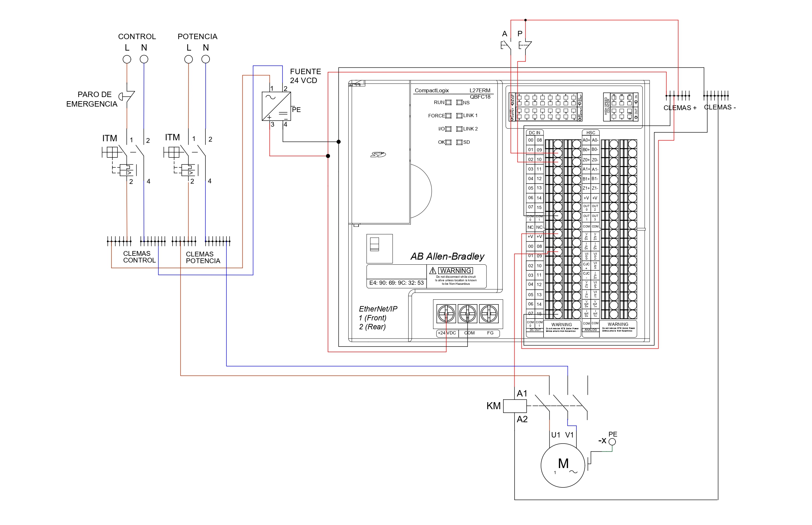
Task: Select the motor M circle symbol
Action: click(x=563, y=465)
